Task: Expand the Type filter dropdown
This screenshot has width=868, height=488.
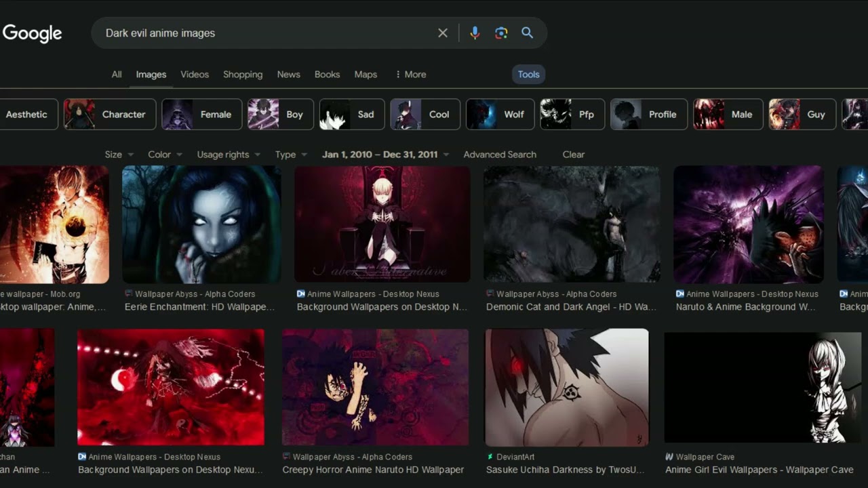Action: pos(291,155)
